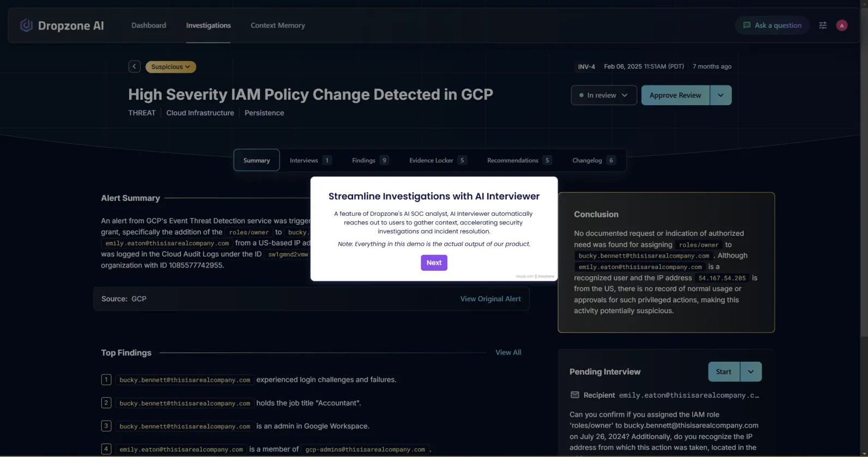Image resolution: width=868 pixels, height=457 pixels.
Task: Click bucky.bennett email in finding 1
Action: pos(185,380)
